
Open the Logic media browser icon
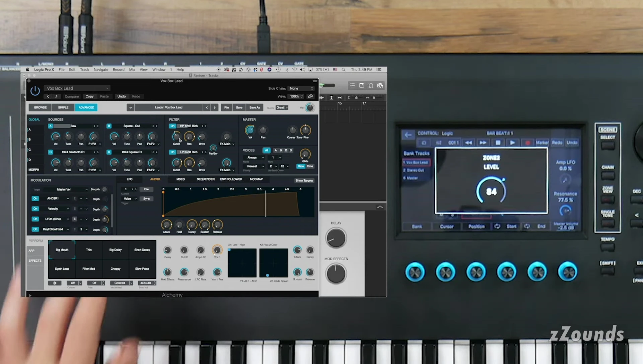click(x=380, y=86)
